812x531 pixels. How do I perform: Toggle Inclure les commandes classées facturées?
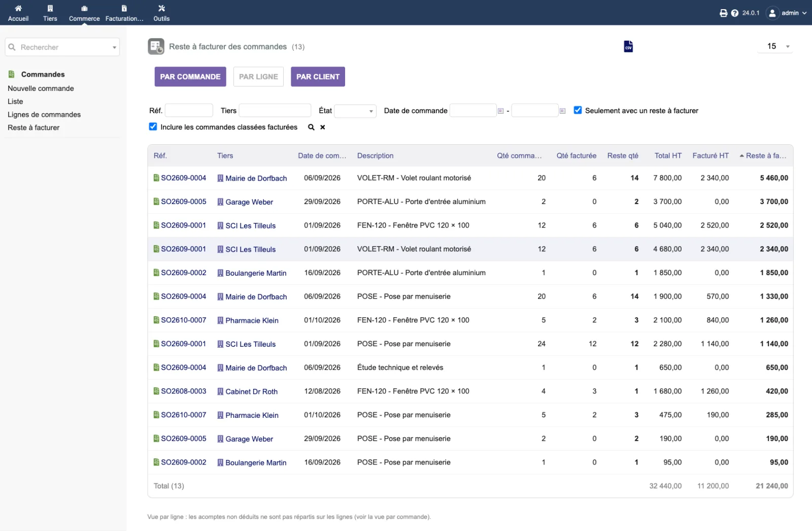coord(153,126)
